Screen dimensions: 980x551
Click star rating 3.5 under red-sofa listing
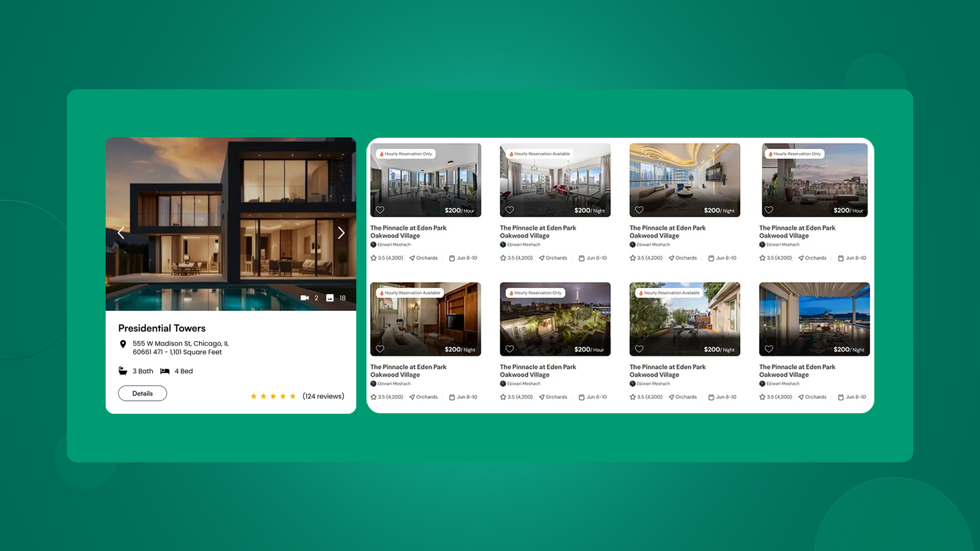[516, 258]
